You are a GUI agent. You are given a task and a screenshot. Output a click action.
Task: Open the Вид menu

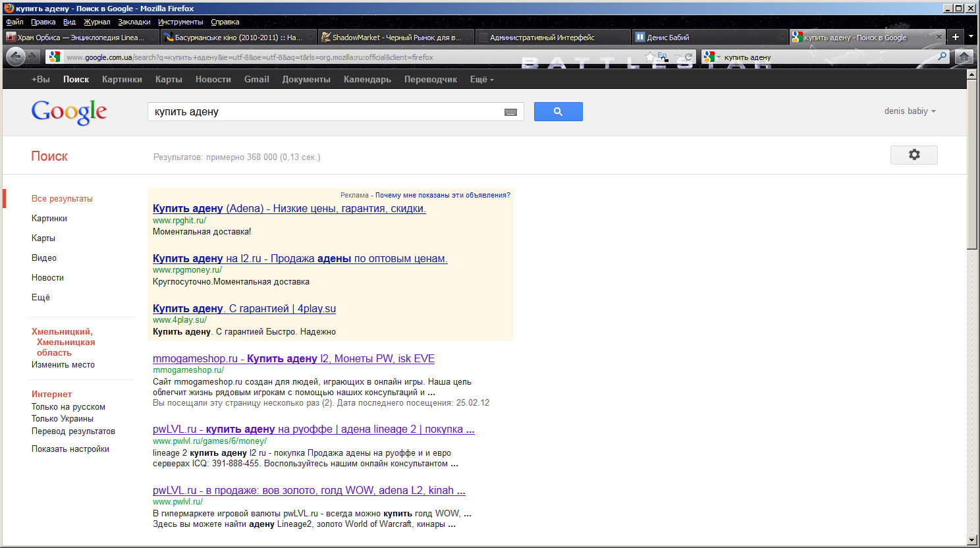tap(69, 22)
